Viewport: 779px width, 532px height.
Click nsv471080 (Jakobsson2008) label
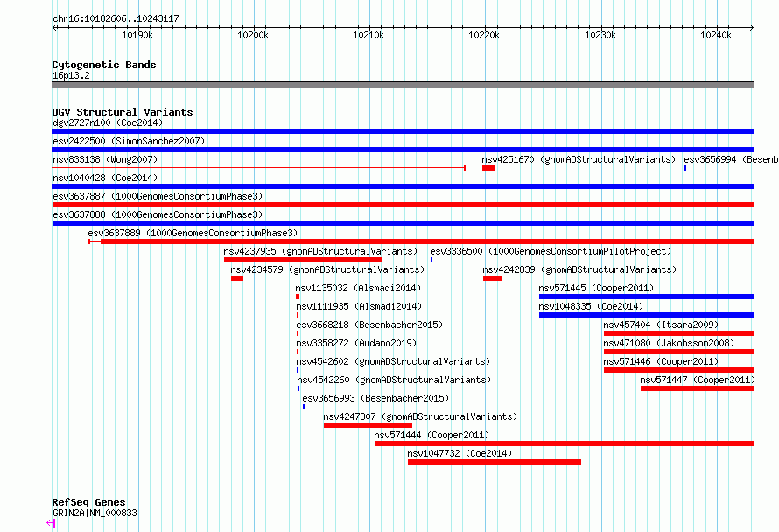[x=669, y=343]
